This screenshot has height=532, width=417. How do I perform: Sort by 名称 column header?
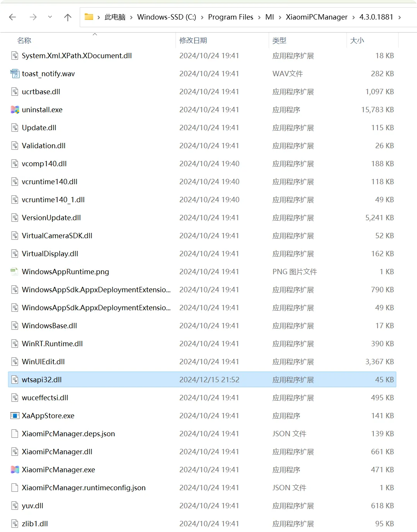point(24,41)
